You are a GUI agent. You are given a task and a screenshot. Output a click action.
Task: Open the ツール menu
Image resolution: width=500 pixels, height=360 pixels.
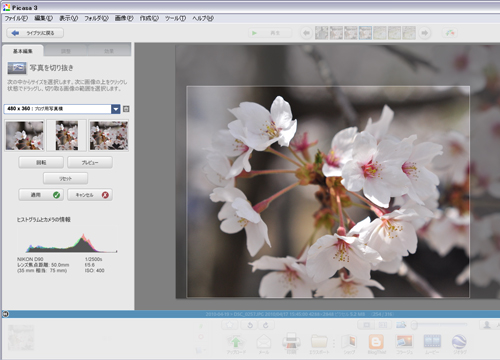click(175, 18)
